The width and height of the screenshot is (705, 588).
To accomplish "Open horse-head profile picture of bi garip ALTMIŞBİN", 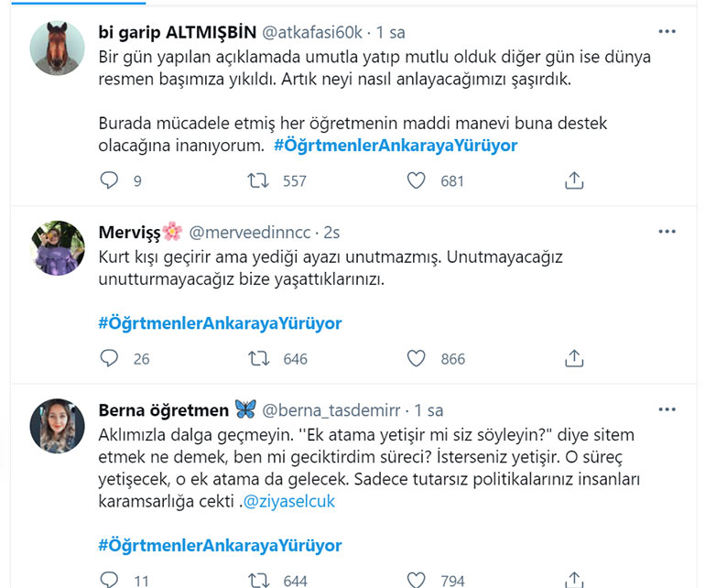I will (59, 48).
